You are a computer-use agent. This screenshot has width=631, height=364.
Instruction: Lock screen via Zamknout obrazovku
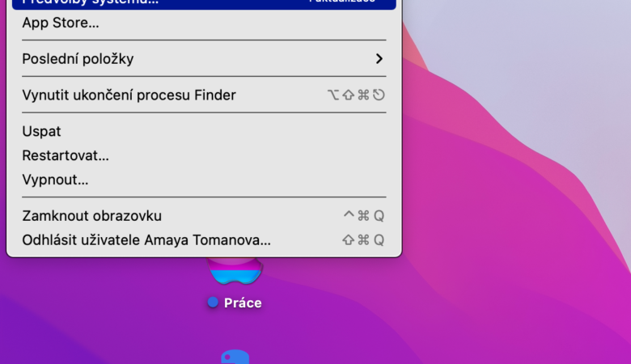92,216
